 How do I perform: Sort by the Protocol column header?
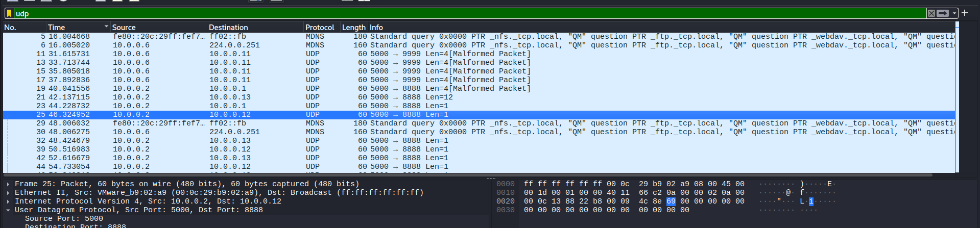click(319, 28)
